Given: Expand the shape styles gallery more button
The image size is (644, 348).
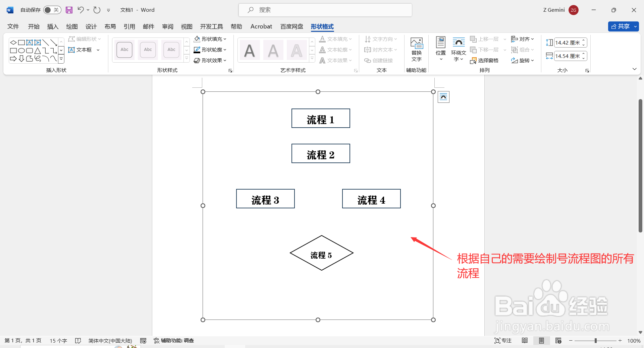Looking at the screenshot, I should click(x=187, y=59).
